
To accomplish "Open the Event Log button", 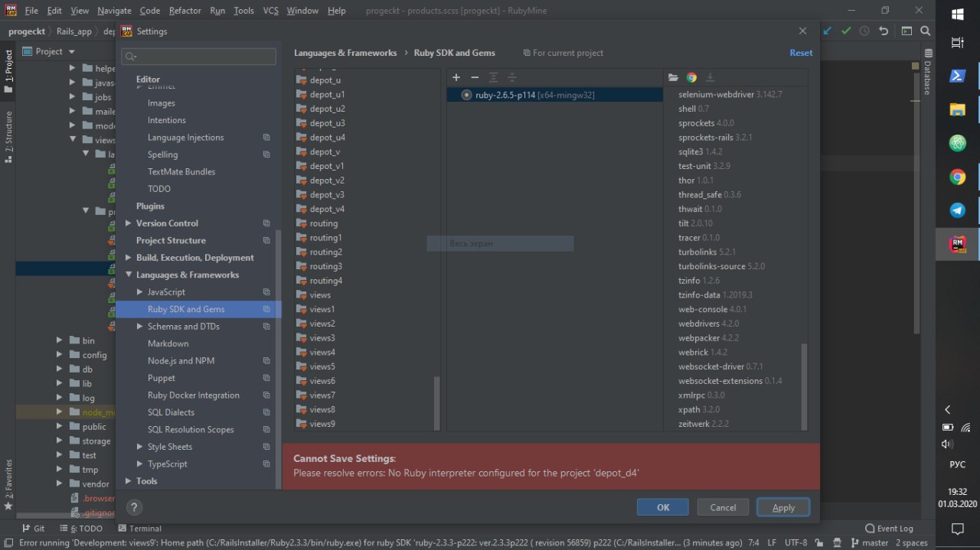I will pyautogui.click(x=889, y=529).
